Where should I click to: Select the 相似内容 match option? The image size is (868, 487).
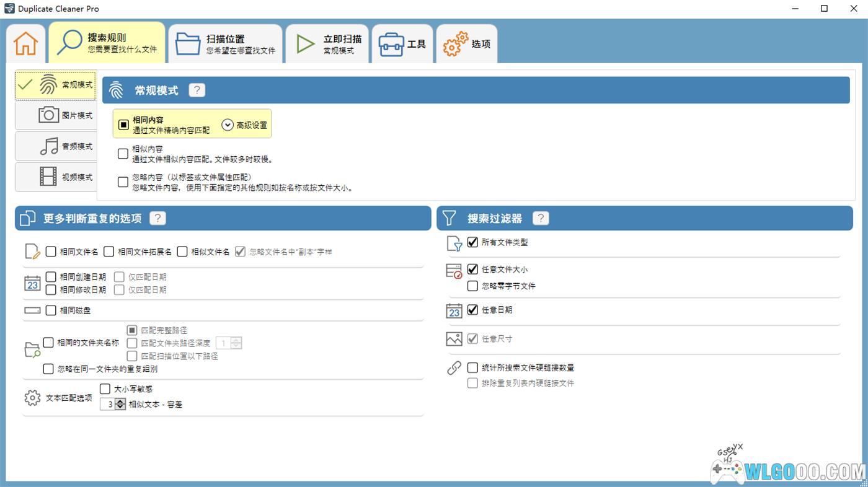(x=123, y=154)
